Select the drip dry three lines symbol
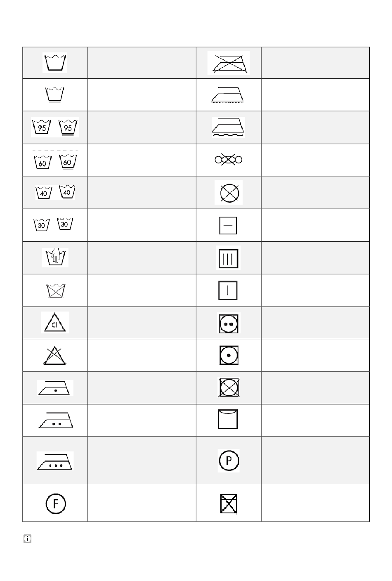The height and width of the screenshot is (581, 392). [x=229, y=258]
